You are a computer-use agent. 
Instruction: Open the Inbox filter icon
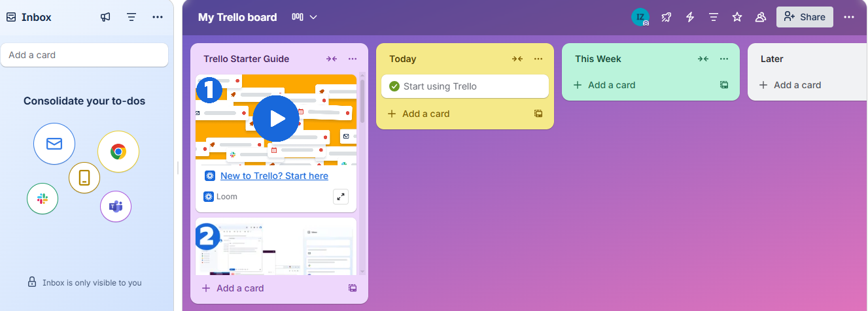(x=131, y=17)
